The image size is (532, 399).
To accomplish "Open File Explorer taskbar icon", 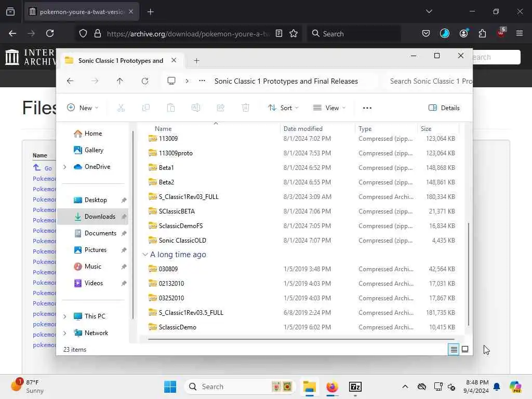I will point(310,387).
